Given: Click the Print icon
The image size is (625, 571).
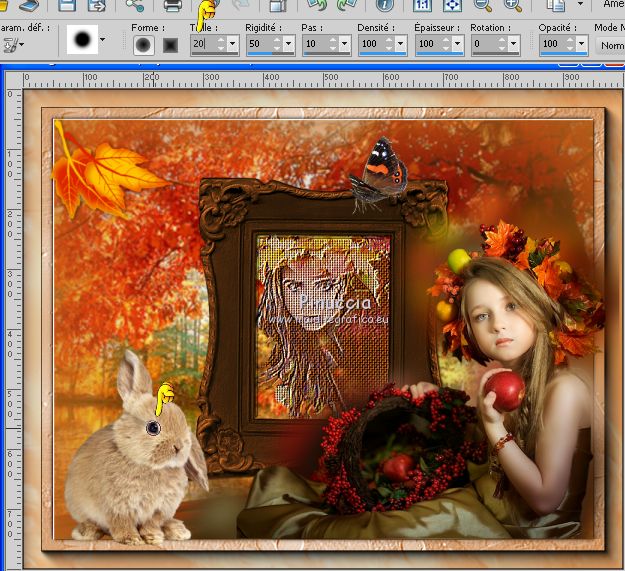Looking at the screenshot, I should tap(173, 5).
